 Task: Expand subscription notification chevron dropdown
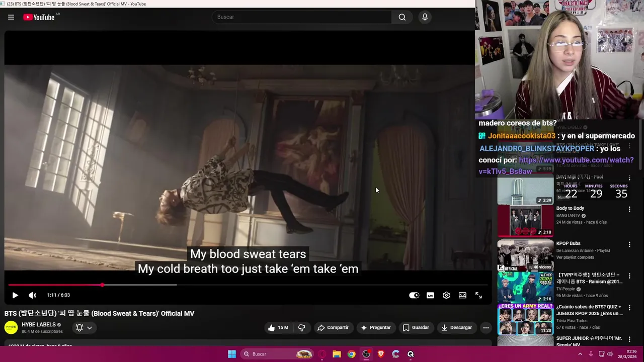90,328
